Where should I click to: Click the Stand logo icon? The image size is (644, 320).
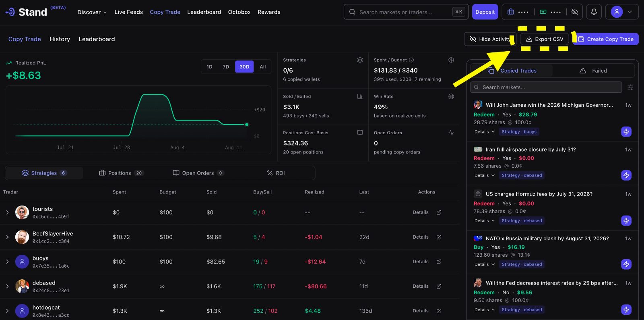tap(10, 12)
